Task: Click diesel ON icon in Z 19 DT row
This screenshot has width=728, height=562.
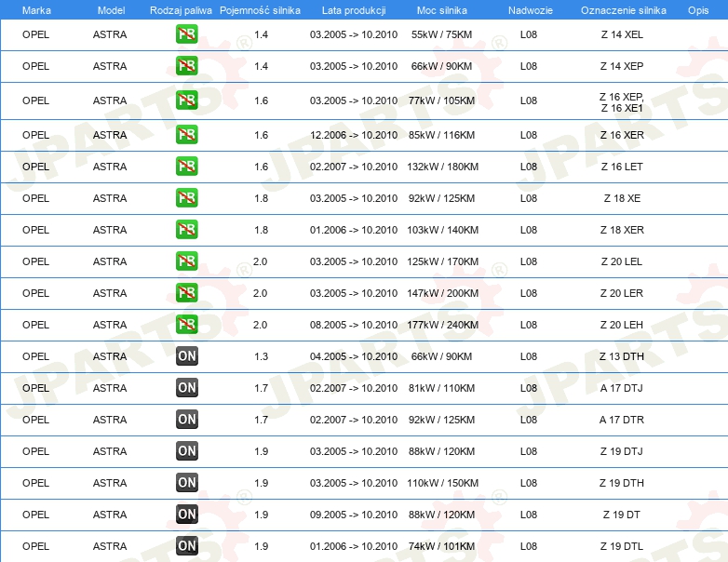Action: pyautogui.click(x=186, y=514)
